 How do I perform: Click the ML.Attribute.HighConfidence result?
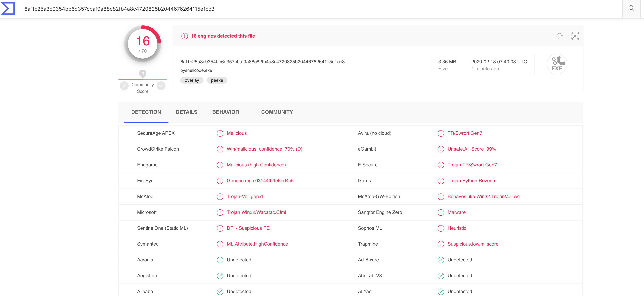(x=257, y=244)
